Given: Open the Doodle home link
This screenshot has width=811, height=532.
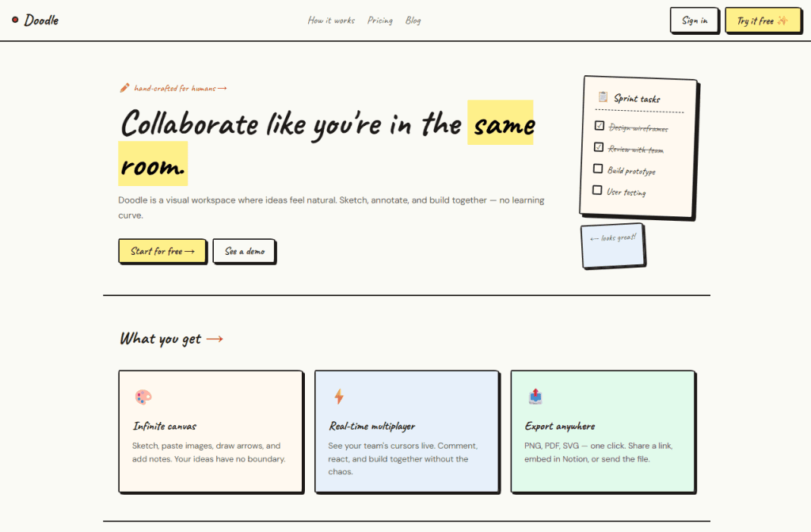Looking at the screenshot, I should click(35, 20).
